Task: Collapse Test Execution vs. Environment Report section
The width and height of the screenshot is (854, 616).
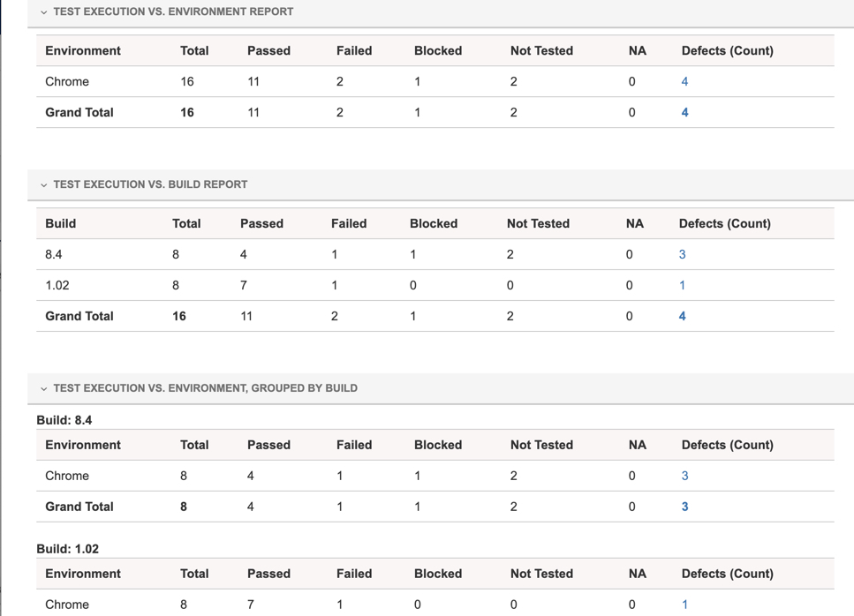Action: coord(44,12)
